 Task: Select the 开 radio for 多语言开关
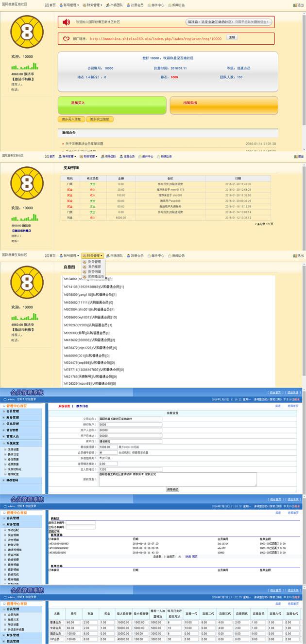101,458
